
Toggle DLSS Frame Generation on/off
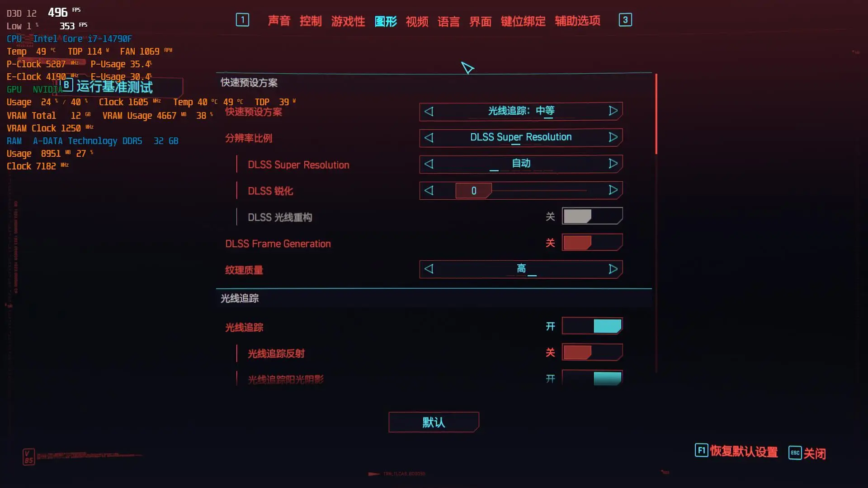[x=592, y=243]
